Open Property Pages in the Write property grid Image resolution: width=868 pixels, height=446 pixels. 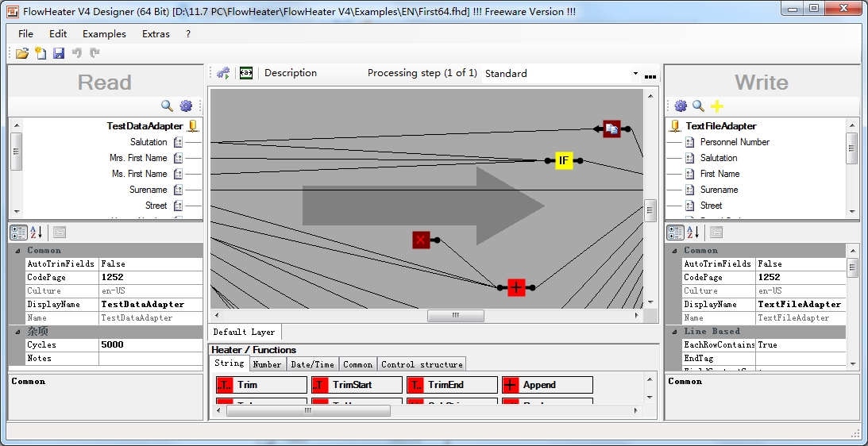pyautogui.click(x=716, y=233)
